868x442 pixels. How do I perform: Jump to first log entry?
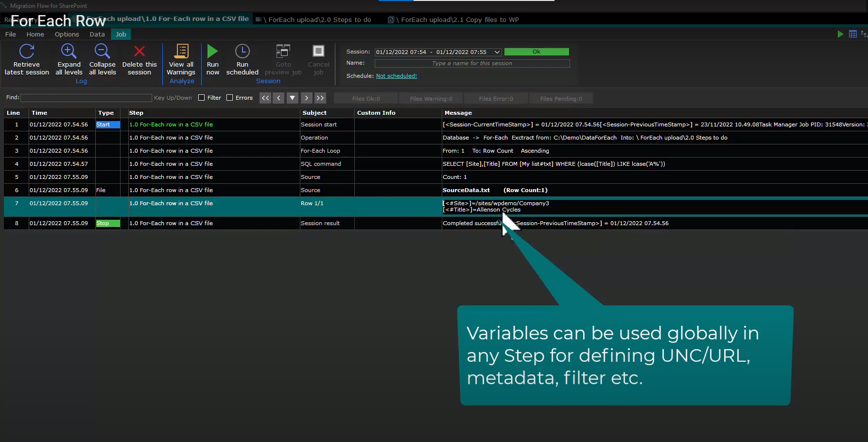(x=265, y=98)
